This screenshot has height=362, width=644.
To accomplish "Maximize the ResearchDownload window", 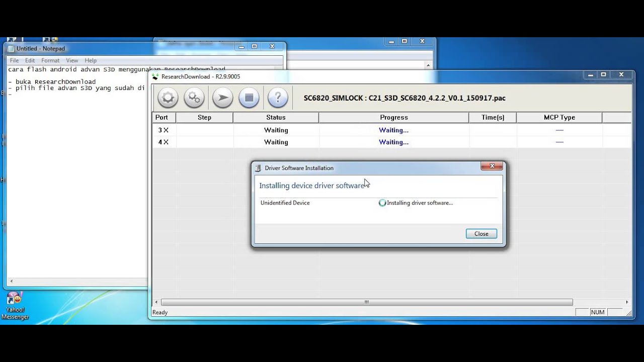I will [603, 74].
